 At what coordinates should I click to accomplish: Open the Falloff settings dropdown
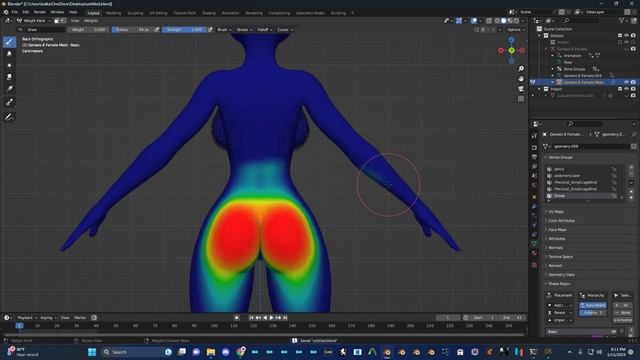(264, 29)
